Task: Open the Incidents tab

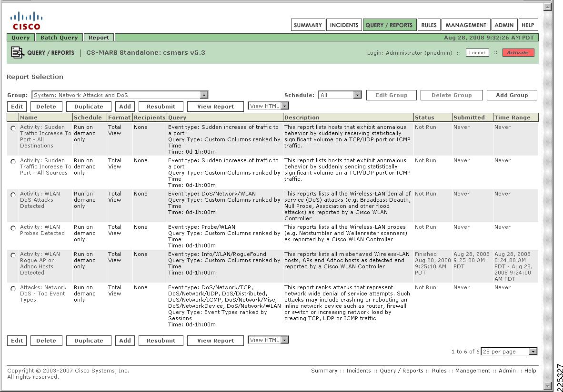Action: [x=344, y=25]
